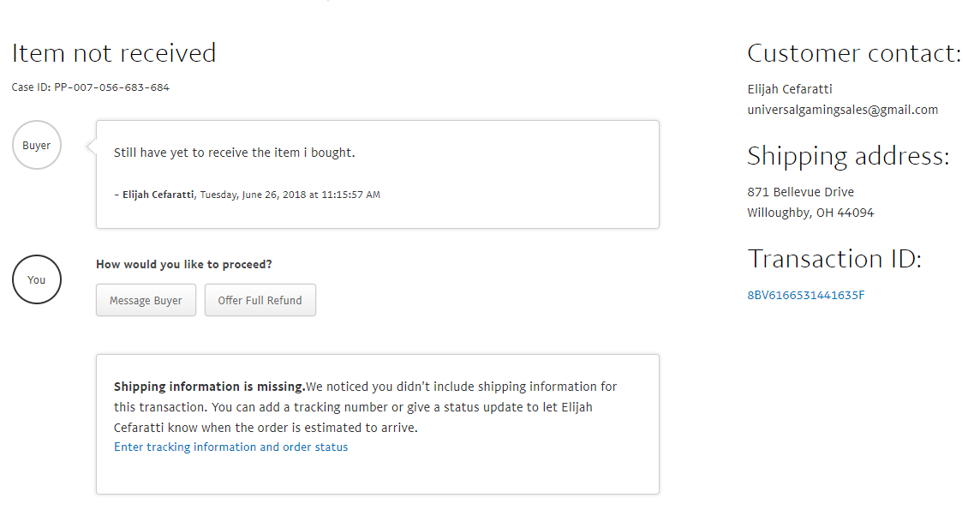Screen dimensions: 980x510
Task: Open Enter tracking information and order status
Action: pyautogui.click(x=230, y=447)
